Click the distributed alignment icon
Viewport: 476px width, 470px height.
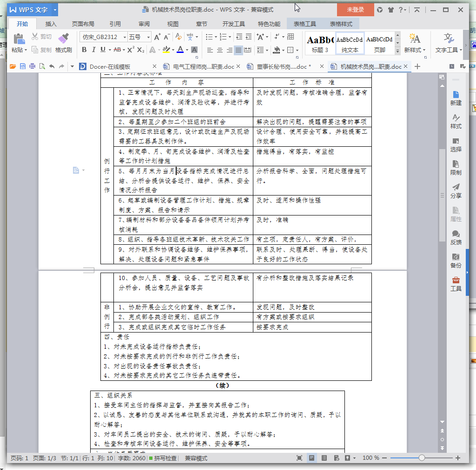coord(248,50)
